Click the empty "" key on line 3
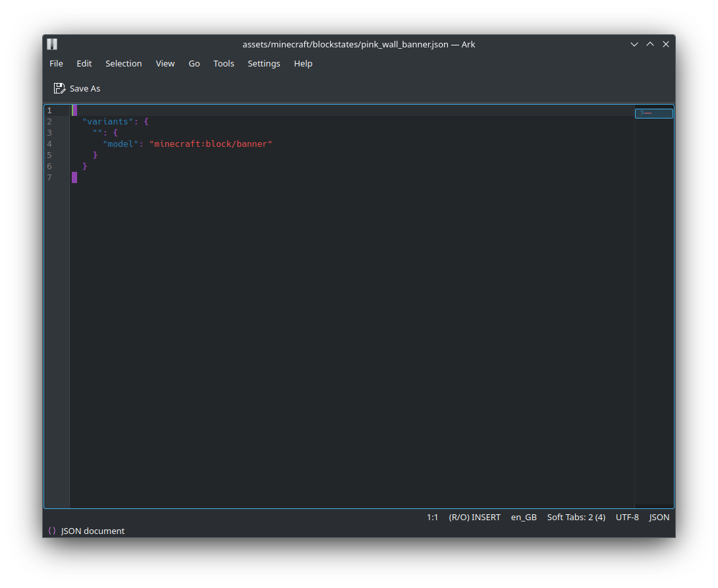Screen dimensions: 718x588 point(97,132)
